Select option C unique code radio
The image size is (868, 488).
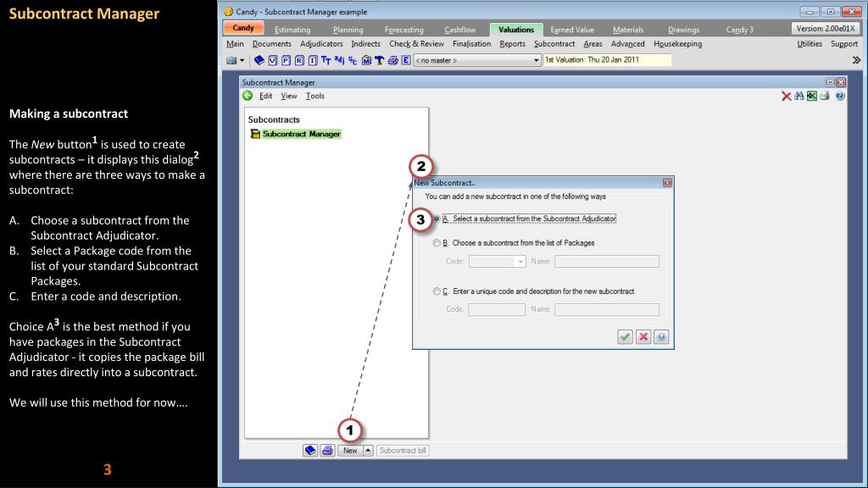437,291
